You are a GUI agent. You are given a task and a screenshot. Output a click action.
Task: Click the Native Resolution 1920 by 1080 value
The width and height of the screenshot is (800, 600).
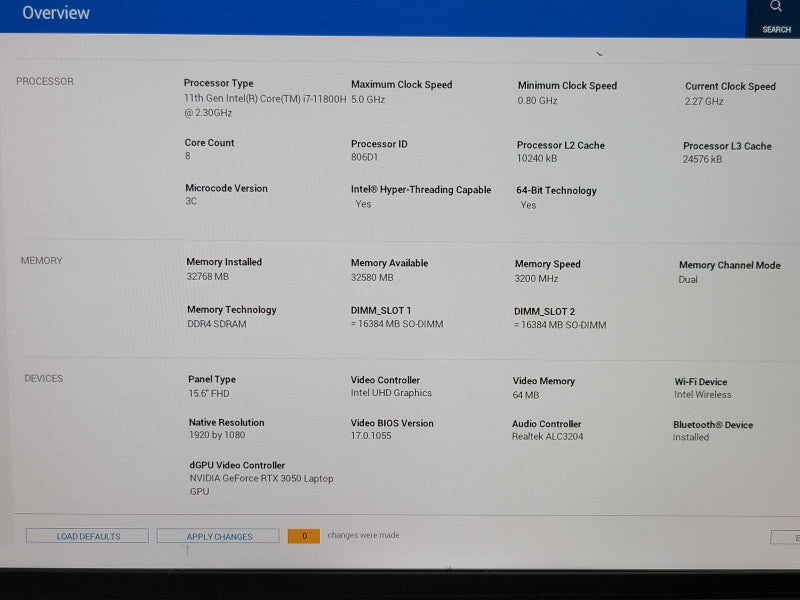[x=217, y=435]
